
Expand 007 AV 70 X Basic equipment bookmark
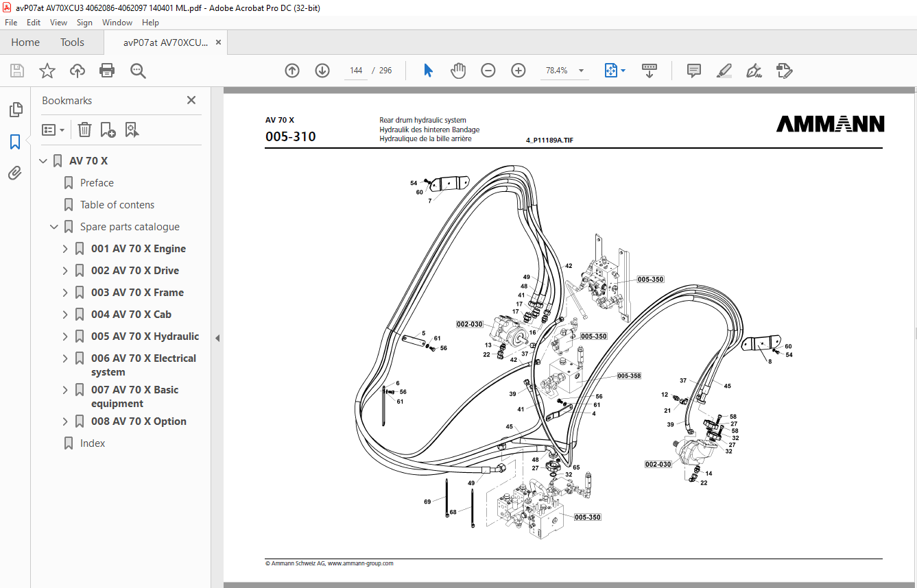click(66, 390)
